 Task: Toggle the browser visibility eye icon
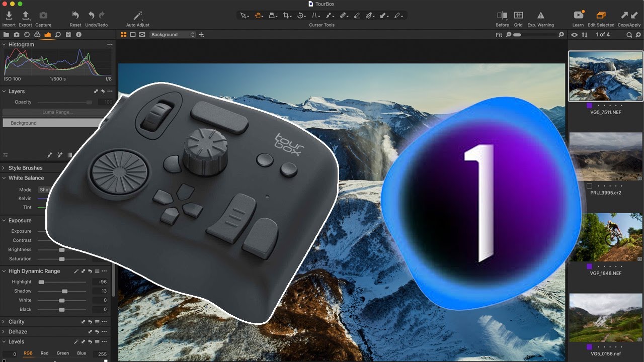tap(574, 35)
